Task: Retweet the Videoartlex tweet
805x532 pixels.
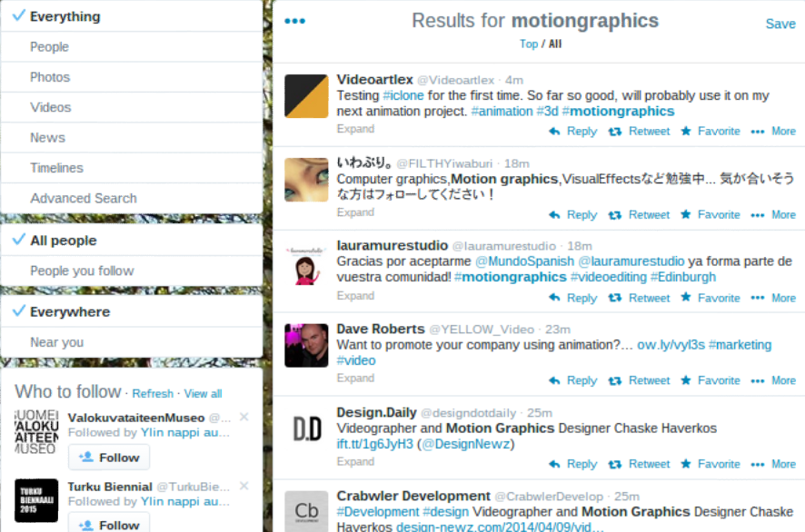Action: pyautogui.click(x=639, y=132)
